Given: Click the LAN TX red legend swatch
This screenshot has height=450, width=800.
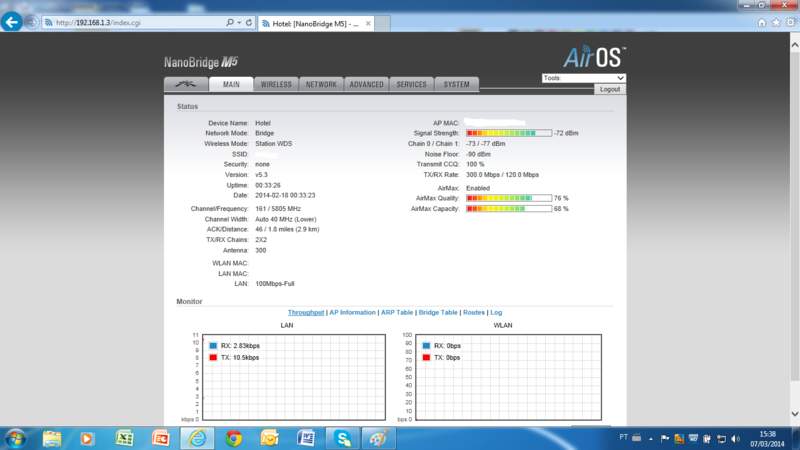Looking at the screenshot, I should point(213,357).
